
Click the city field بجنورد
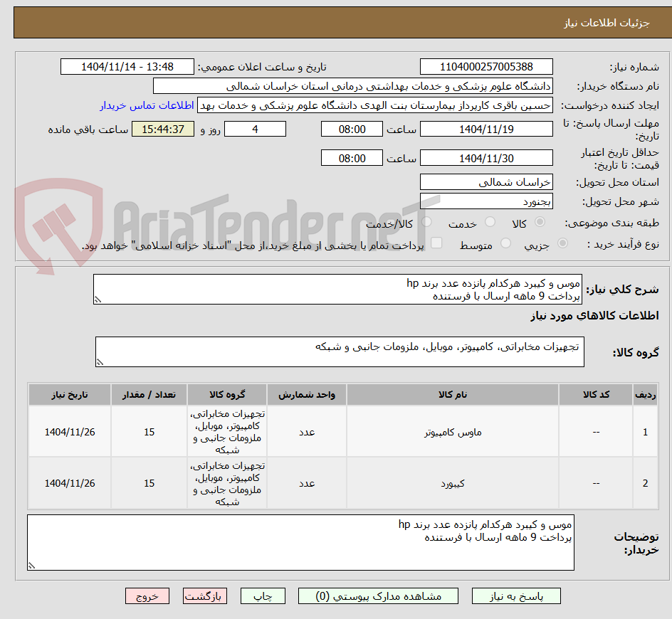[x=486, y=201]
